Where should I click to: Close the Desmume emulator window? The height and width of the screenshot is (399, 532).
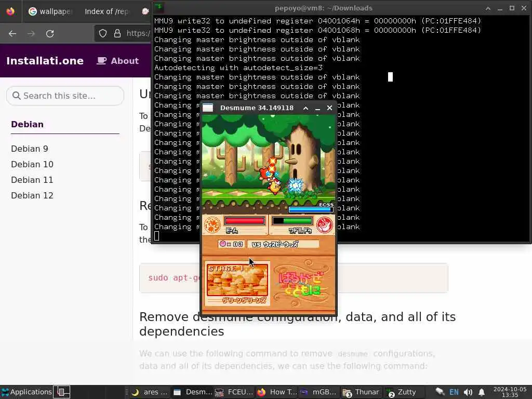point(329,108)
